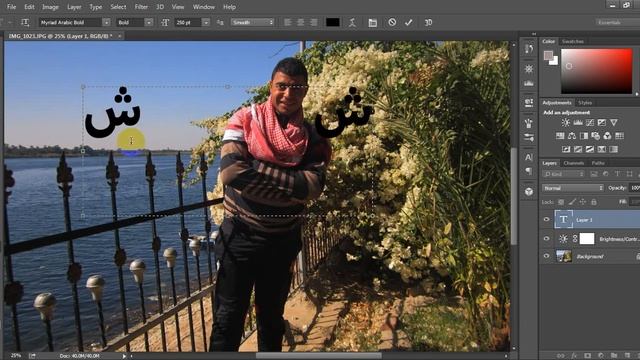The height and width of the screenshot is (360, 640).
Task: Add a Threshold adjustment
Action: click(x=590, y=149)
